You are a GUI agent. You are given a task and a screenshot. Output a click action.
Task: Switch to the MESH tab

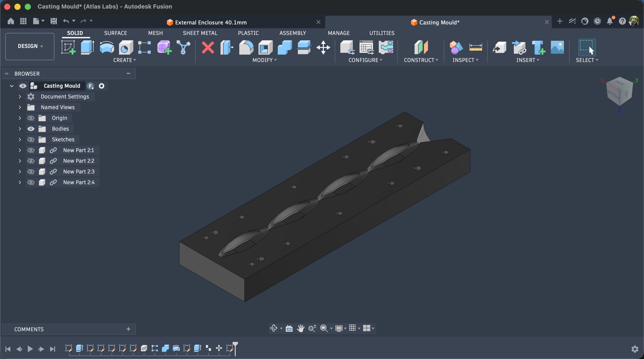click(155, 33)
